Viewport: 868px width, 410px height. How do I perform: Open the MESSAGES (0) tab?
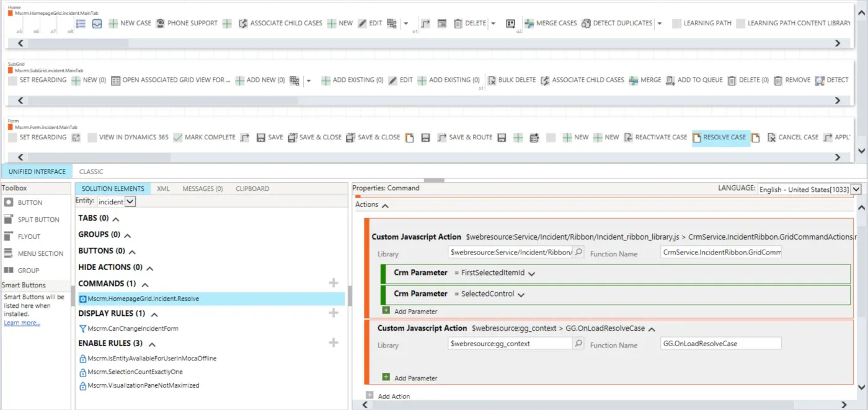[x=202, y=188]
